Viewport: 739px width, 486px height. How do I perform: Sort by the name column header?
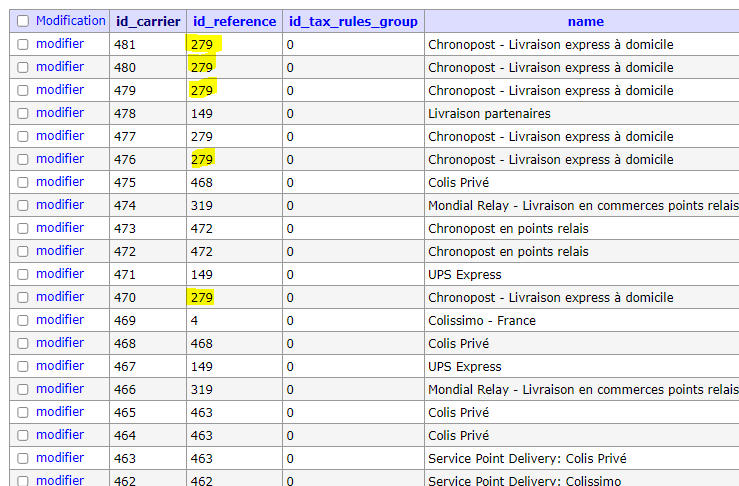pyautogui.click(x=585, y=21)
